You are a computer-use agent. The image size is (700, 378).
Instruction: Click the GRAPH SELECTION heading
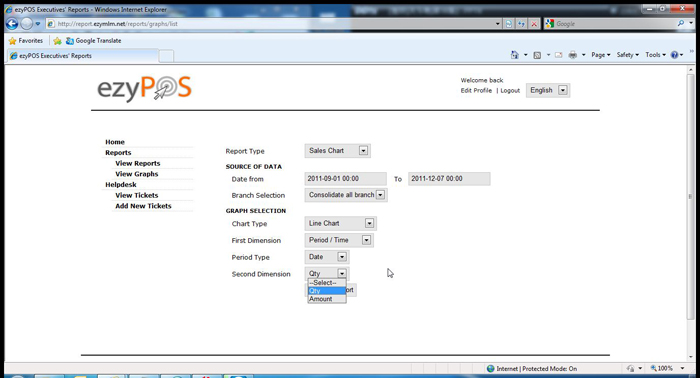[x=256, y=211]
